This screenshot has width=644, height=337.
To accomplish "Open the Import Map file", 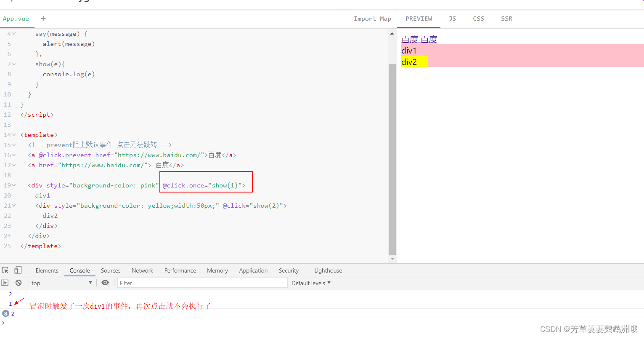I will pos(372,19).
